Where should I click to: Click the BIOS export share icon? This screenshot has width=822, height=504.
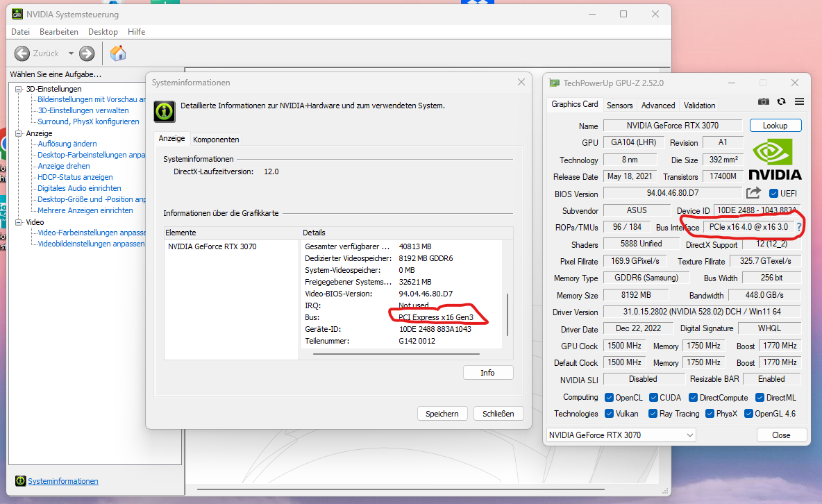click(753, 193)
